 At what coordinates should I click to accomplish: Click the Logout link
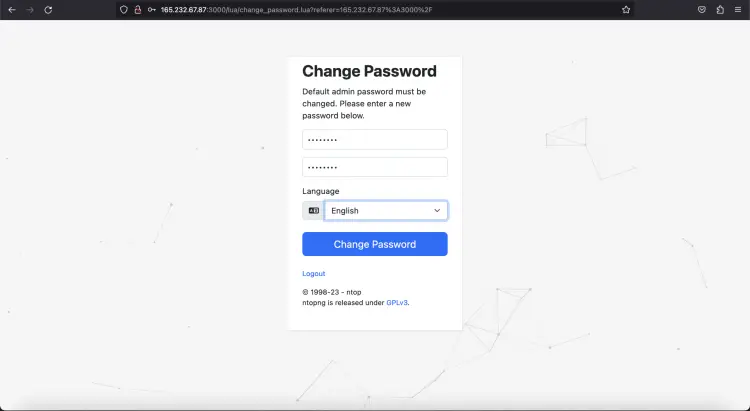[314, 274]
